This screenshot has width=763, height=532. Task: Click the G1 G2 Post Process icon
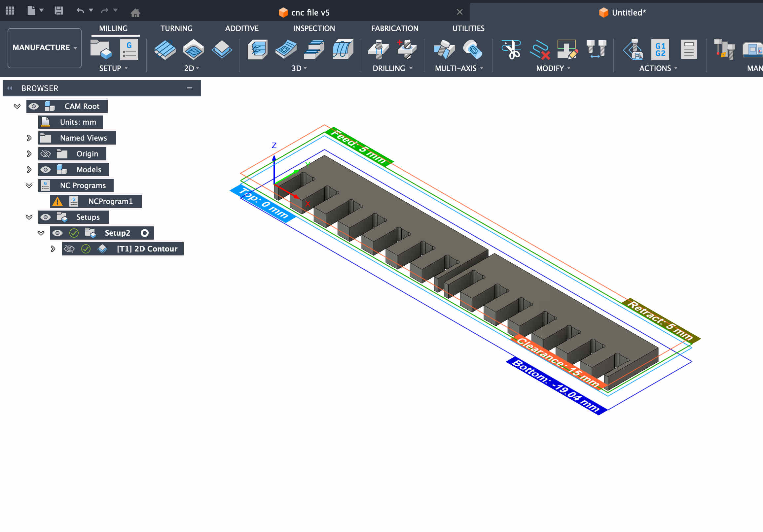(660, 49)
